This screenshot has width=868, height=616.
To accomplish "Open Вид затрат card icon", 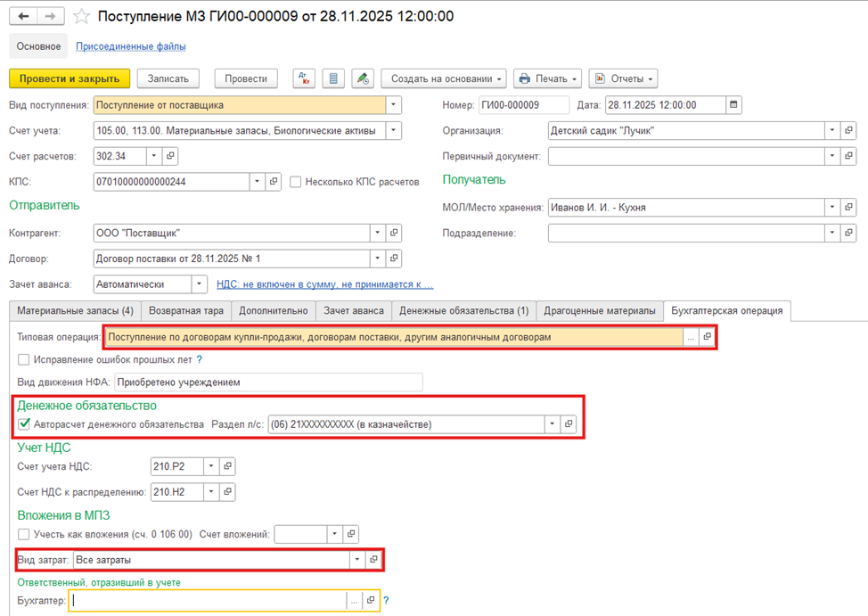I will tap(373, 560).
